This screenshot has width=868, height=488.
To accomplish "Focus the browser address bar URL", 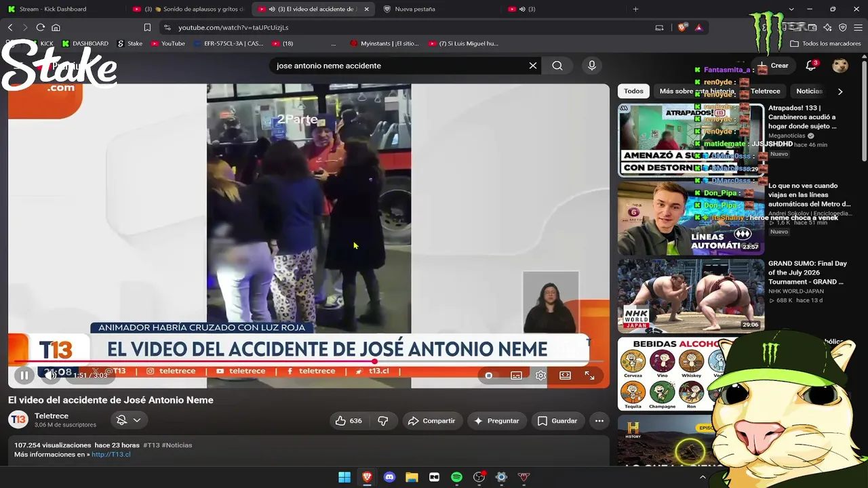I will (x=233, y=27).
